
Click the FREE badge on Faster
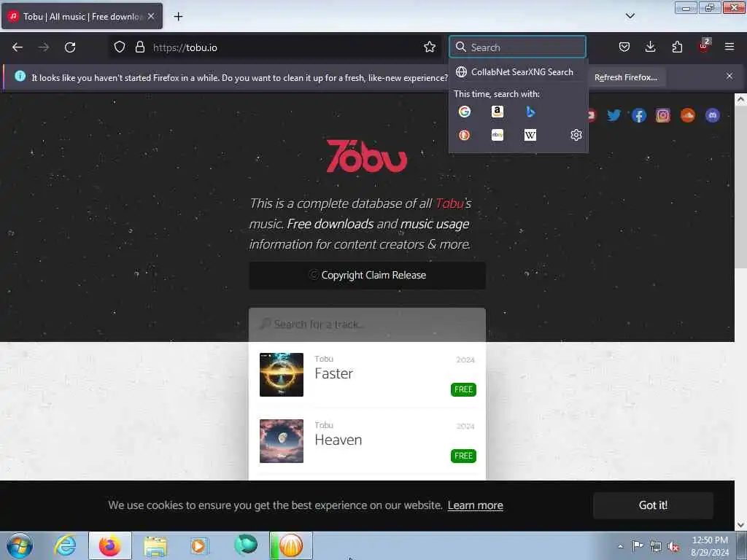(463, 389)
